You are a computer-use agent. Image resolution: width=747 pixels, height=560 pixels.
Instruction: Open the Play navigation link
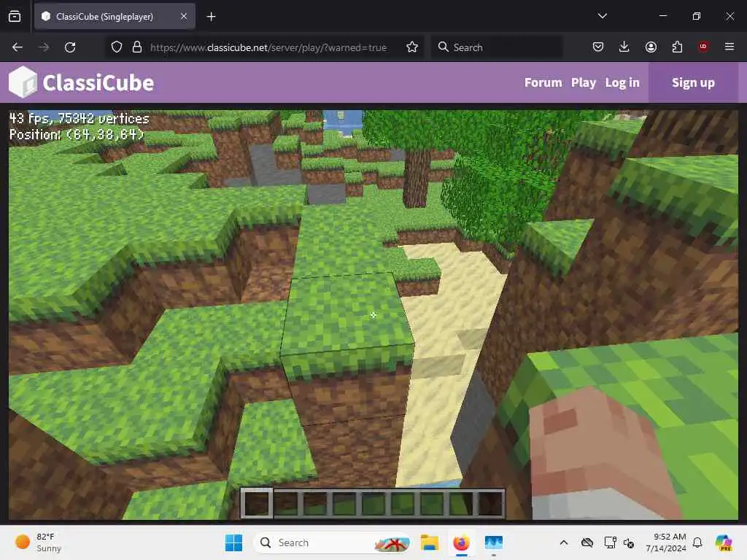(x=583, y=82)
